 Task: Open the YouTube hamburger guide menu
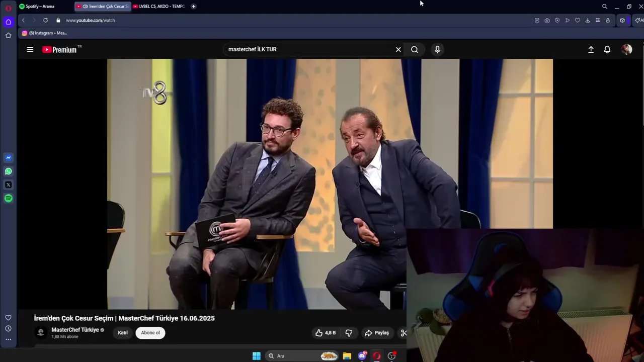click(30, 49)
